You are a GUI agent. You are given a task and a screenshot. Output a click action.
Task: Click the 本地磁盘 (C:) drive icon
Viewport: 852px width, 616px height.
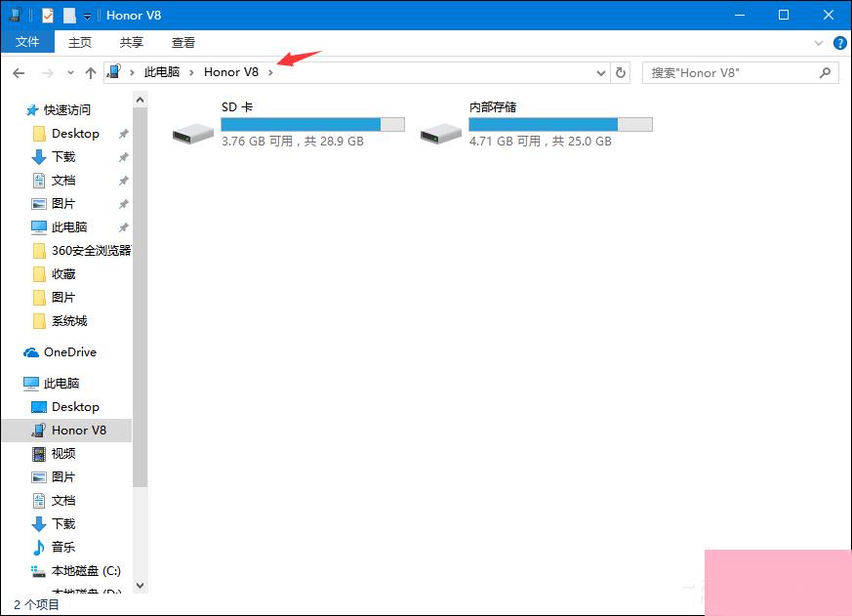click(39, 571)
